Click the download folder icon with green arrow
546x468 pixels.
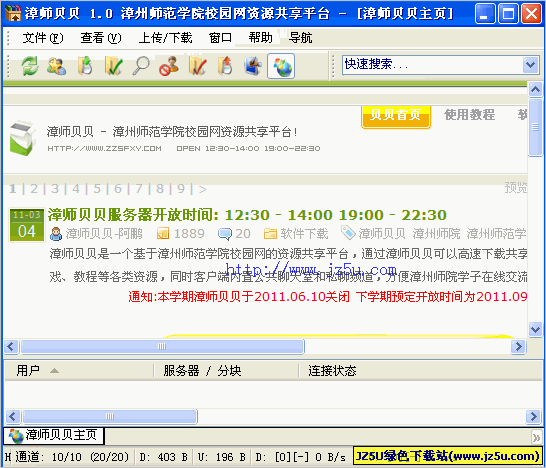click(x=85, y=66)
